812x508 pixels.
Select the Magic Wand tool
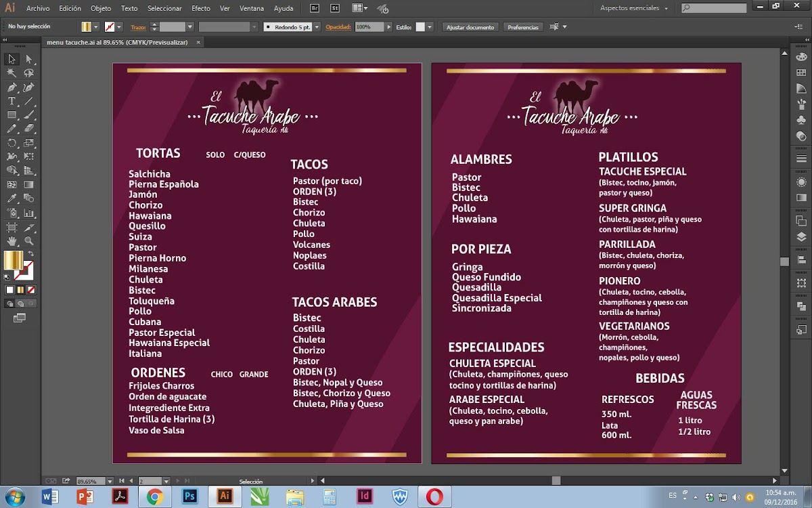[x=12, y=73]
